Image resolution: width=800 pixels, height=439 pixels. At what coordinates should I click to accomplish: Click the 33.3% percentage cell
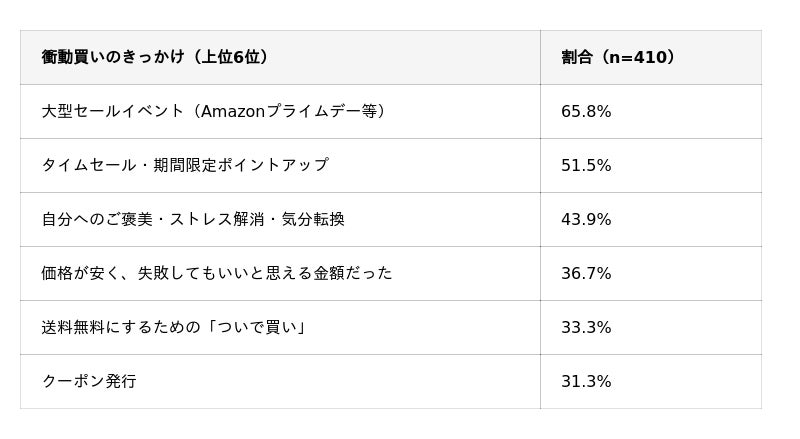(x=586, y=328)
